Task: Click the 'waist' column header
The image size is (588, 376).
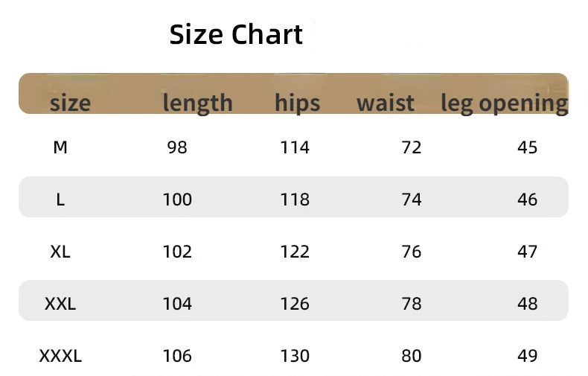Action: [x=386, y=103]
